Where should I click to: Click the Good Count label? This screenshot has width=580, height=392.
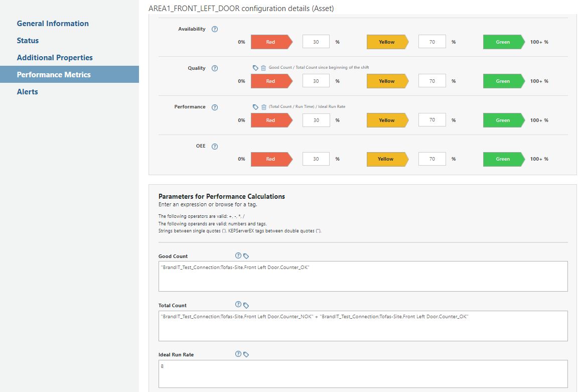point(173,256)
